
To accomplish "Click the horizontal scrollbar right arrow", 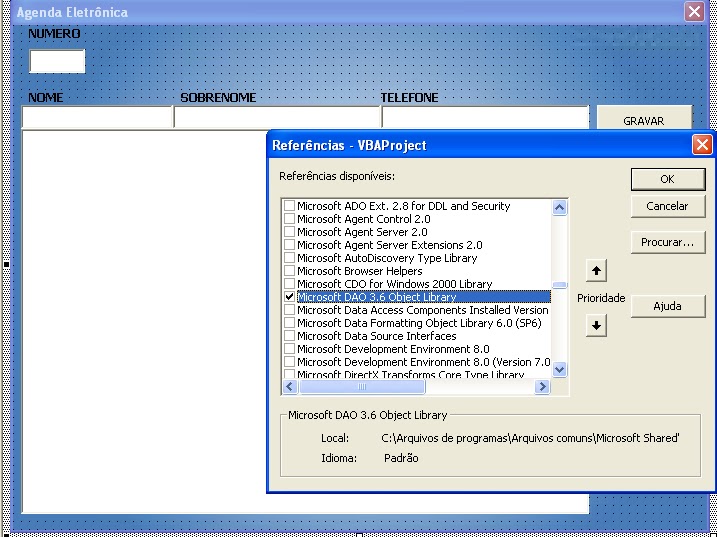I will [542, 387].
